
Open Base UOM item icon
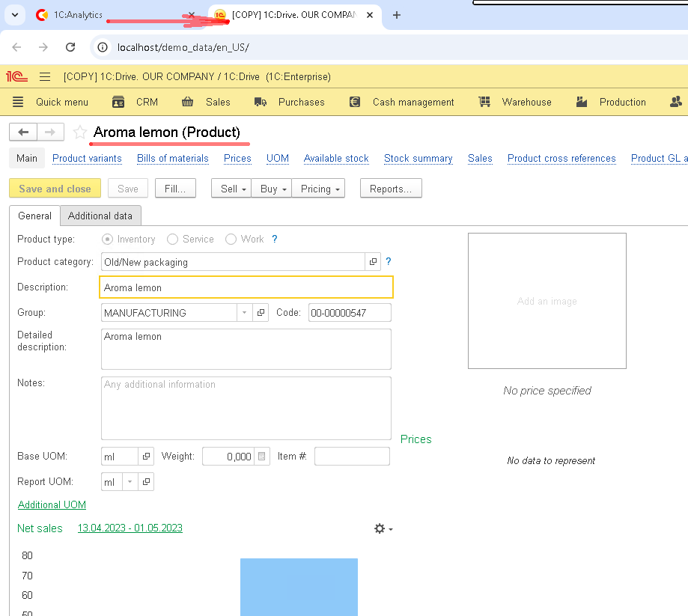click(x=146, y=457)
